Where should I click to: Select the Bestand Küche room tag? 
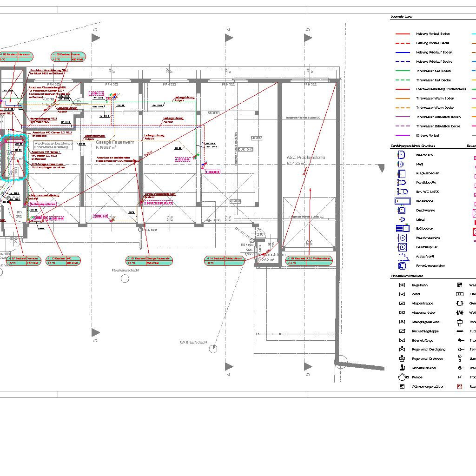(68, 57)
